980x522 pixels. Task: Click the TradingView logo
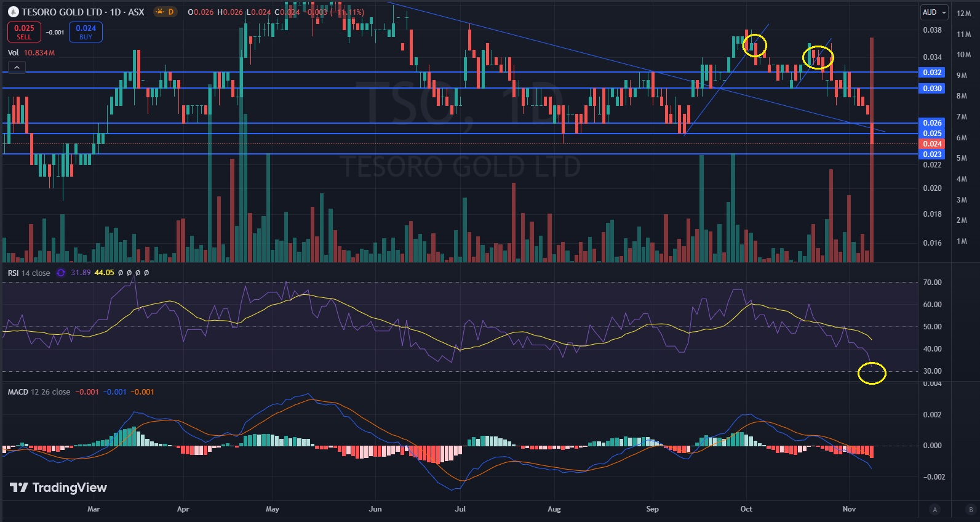click(x=58, y=488)
